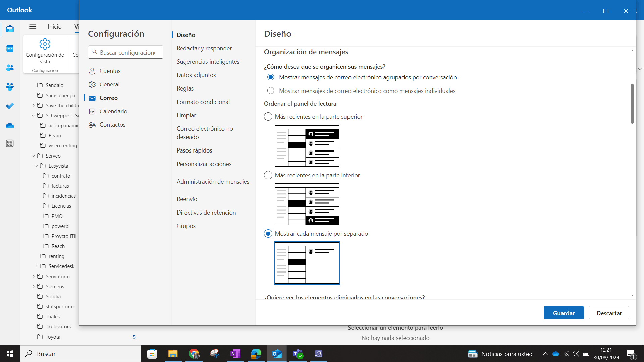Image resolution: width=644 pixels, height=362 pixels.
Task: Select the Groups icon in the sidebar
Action: point(10,87)
